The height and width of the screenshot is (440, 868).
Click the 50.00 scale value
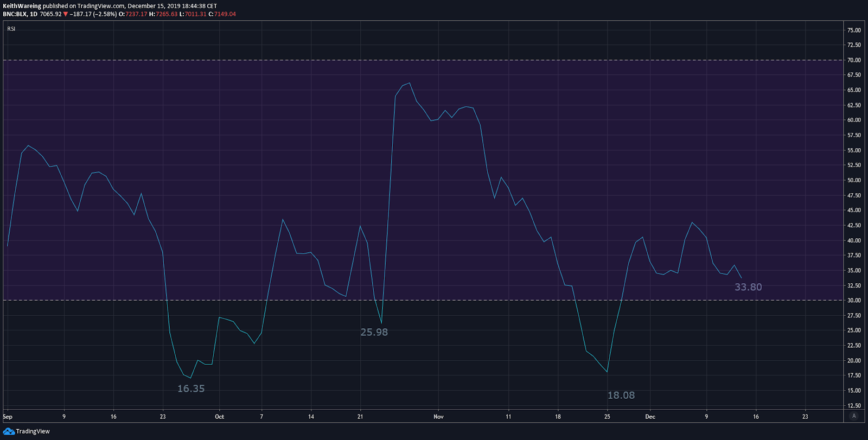pyautogui.click(x=854, y=180)
